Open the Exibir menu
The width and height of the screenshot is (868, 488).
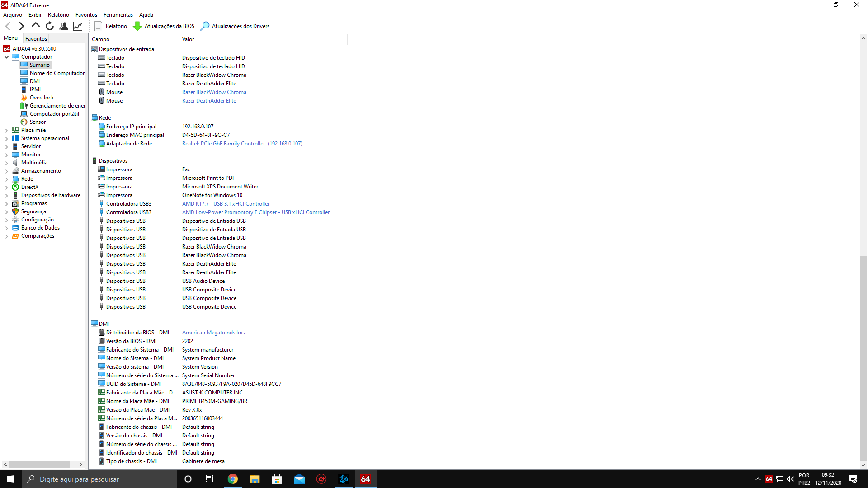(x=35, y=15)
